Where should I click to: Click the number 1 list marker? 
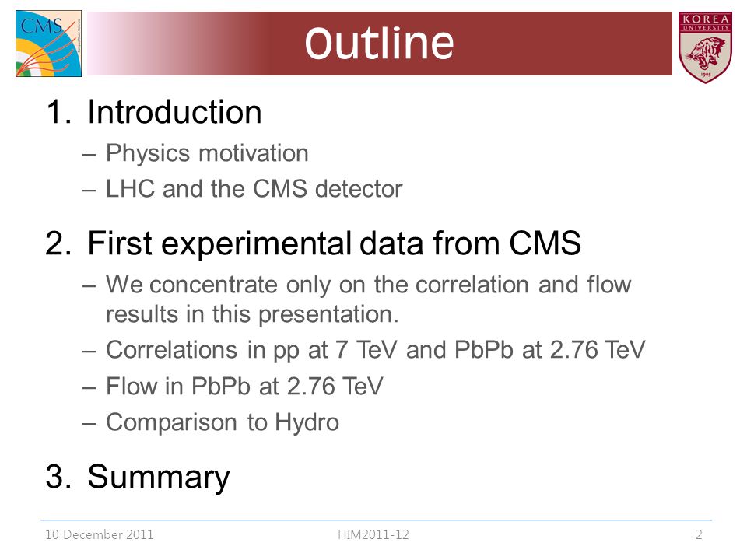point(59,112)
